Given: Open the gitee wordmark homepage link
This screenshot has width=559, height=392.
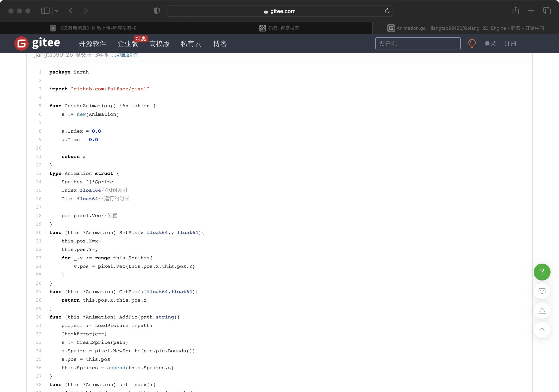Looking at the screenshot, I should click(46, 43).
